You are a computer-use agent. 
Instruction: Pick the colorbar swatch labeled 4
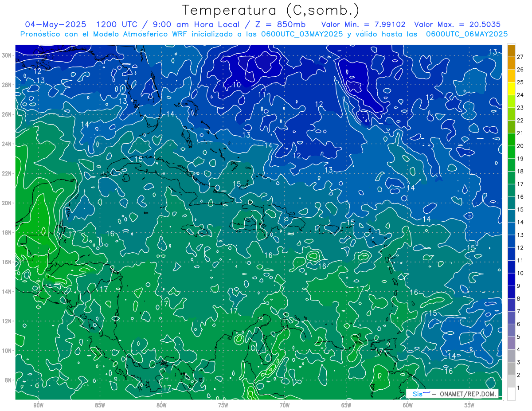click(511, 344)
